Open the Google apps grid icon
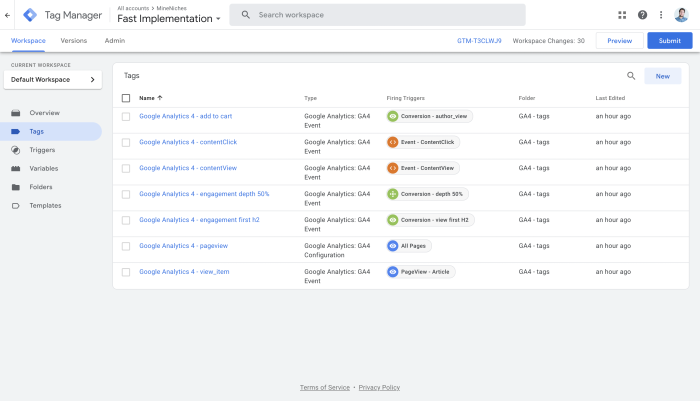Screen dimensions: 700x401 point(622,15)
